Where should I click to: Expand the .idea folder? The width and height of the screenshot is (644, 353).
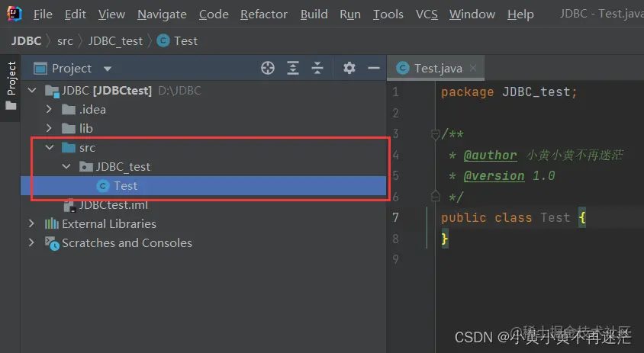point(49,109)
